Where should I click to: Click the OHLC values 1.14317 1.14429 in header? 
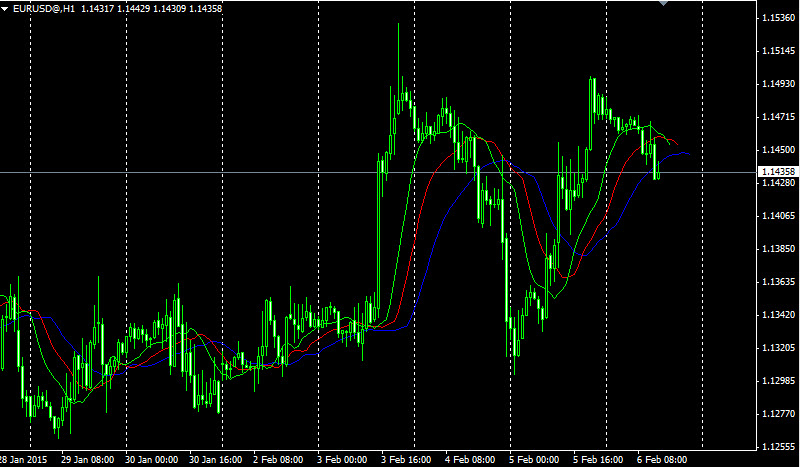point(115,9)
